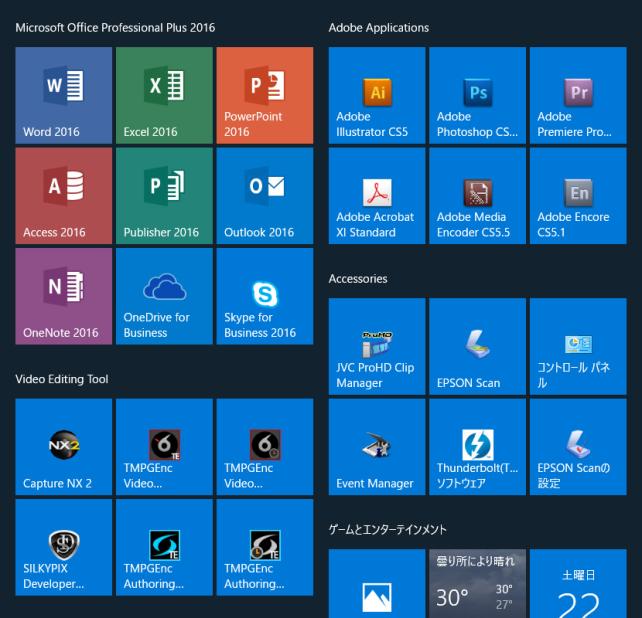
Task: Open EPSON Scanの設定 tile
Action: click(x=578, y=447)
